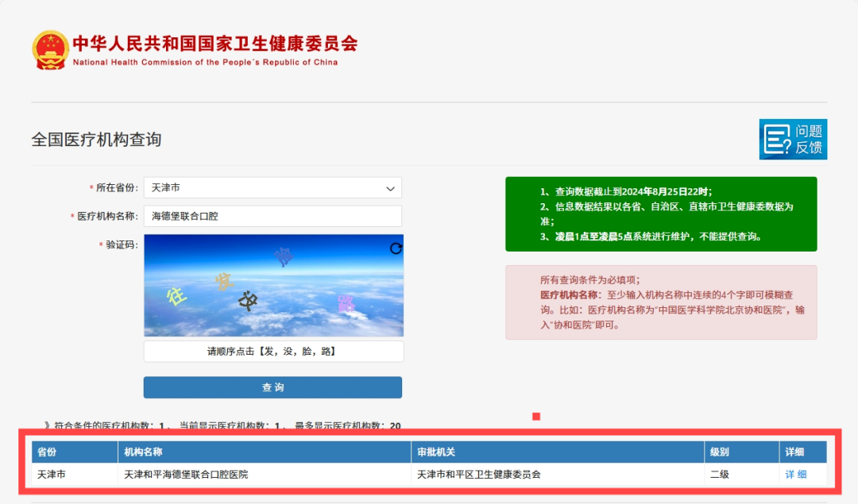Select 天津和平海德堡联合口腔医院 result name

[x=186, y=475]
